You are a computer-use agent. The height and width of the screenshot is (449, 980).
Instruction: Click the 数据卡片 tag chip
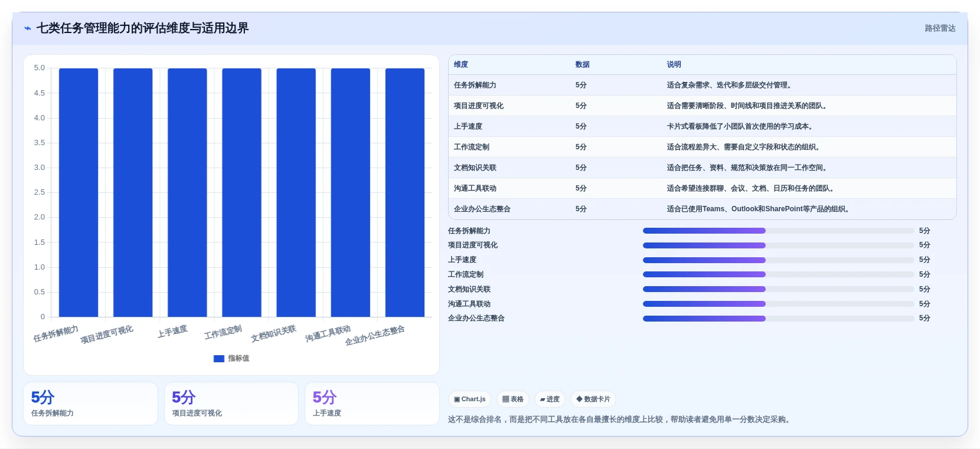[x=593, y=399]
